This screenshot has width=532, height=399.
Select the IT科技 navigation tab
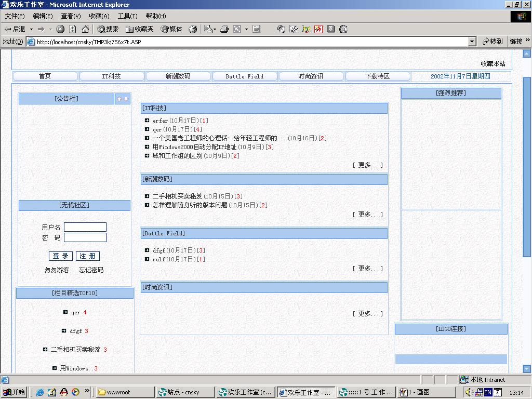[x=111, y=76]
